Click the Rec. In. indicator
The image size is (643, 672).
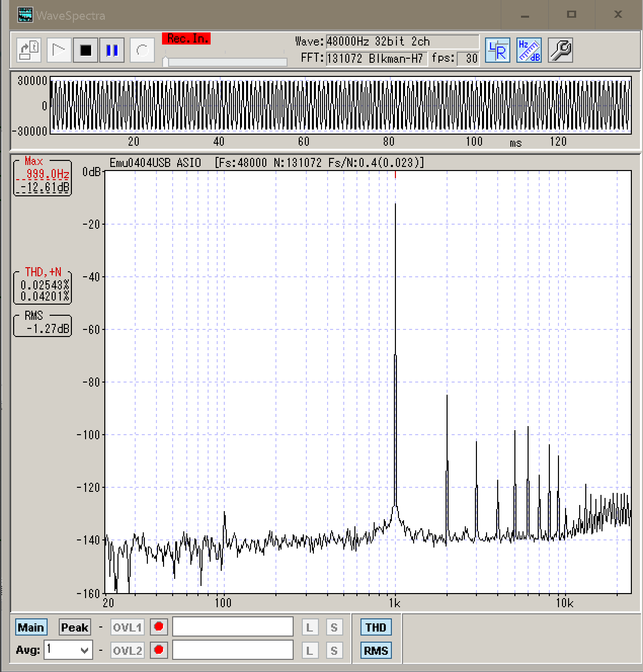(186, 38)
